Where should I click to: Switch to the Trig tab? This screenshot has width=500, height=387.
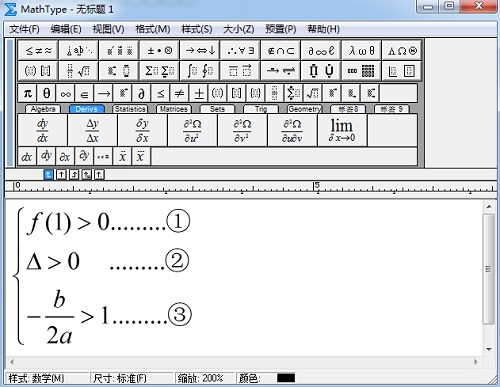(261, 109)
